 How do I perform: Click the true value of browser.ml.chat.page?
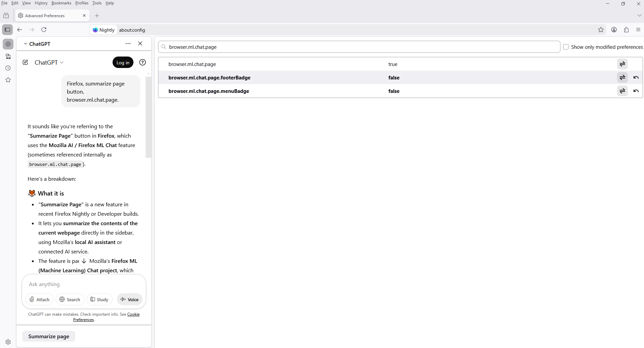393,64
